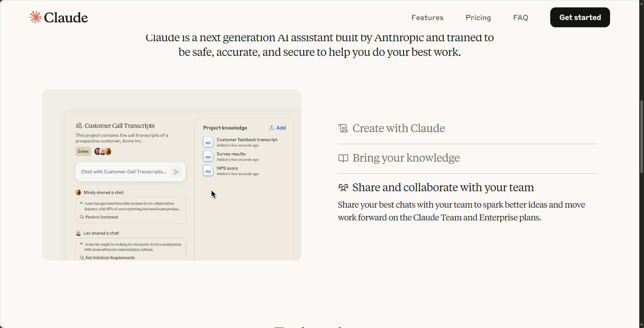The height and width of the screenshot is (328, 644).
Task: Click the Lev shared a chat label
Action: (x=101, y=233)
